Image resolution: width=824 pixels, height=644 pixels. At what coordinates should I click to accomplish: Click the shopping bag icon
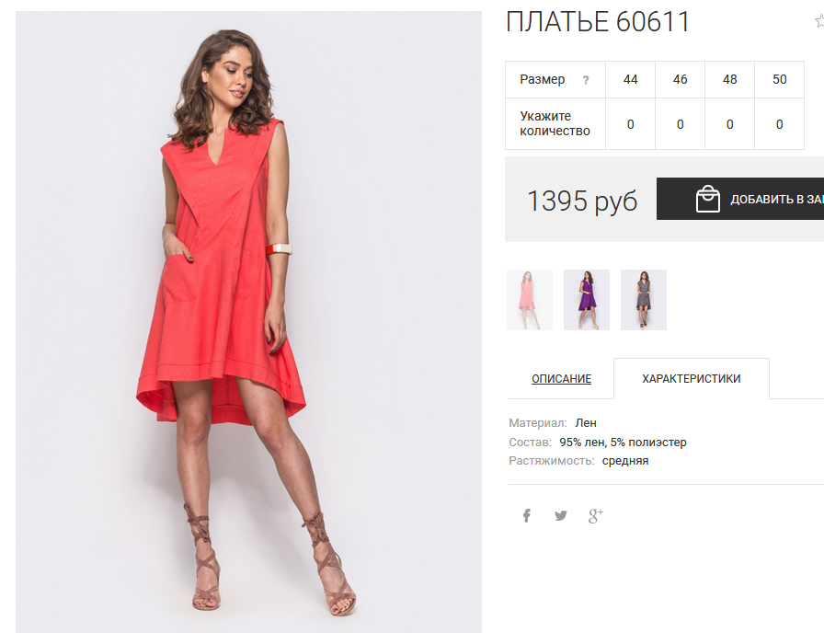(707, 199)
